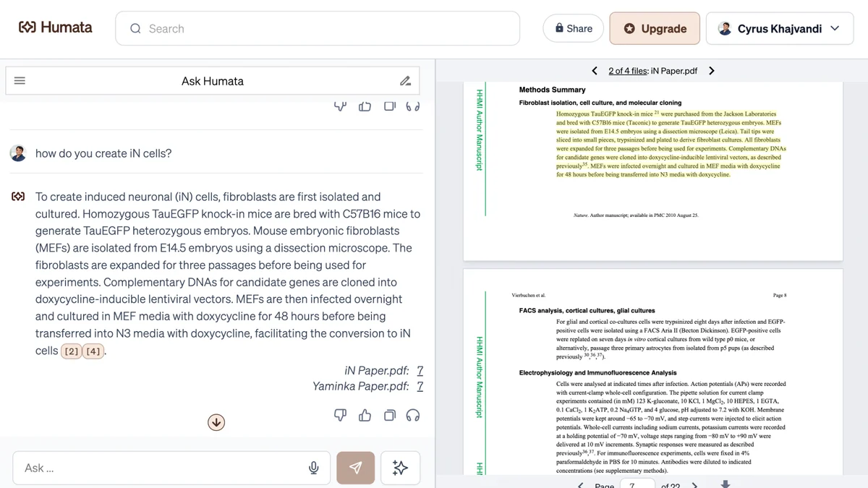Click the 'Page 8' label in PDF

(779, 295)
